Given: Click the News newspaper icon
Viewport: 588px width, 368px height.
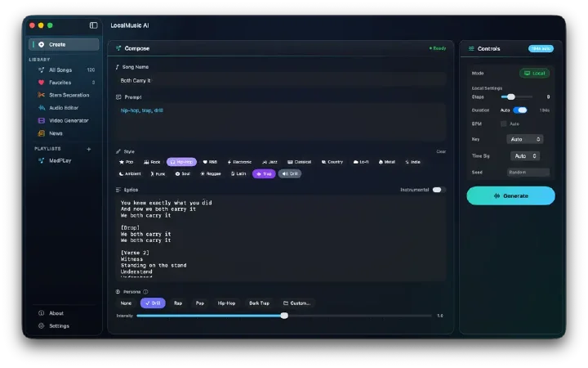Looking at the screenshot, I should (42, 133).
